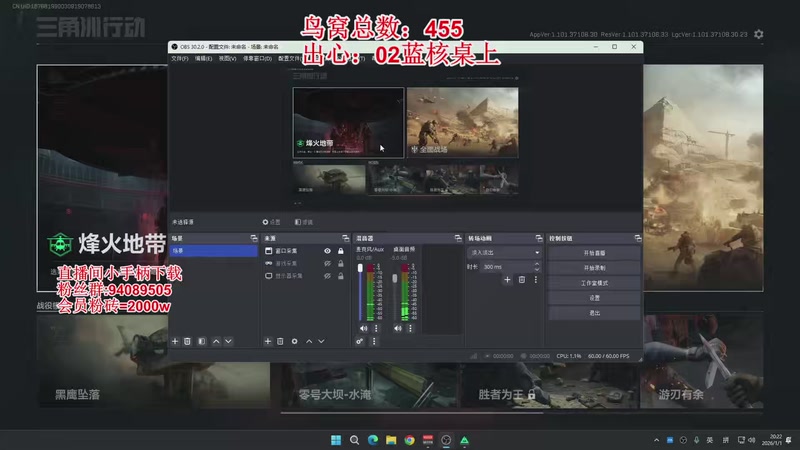The width and height of the screenshot is (800, 450).
Task: Click the window capture source icon
Action: tap(268, 251)
